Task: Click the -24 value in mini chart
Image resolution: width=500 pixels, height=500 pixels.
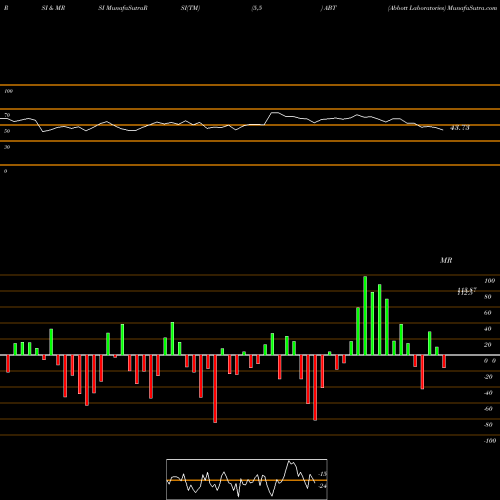Action: coord(323,486)
